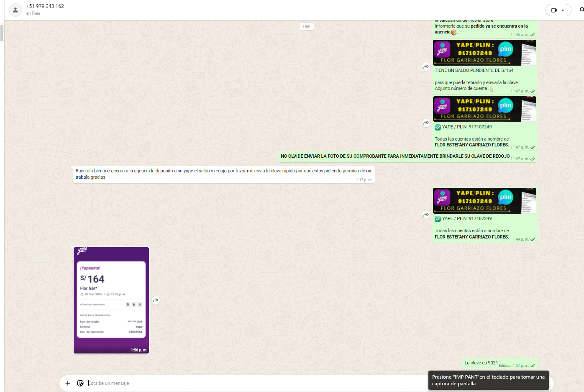584x392 pixels.
Task: Open the search in chat magnifier
Action: (581, 10)
